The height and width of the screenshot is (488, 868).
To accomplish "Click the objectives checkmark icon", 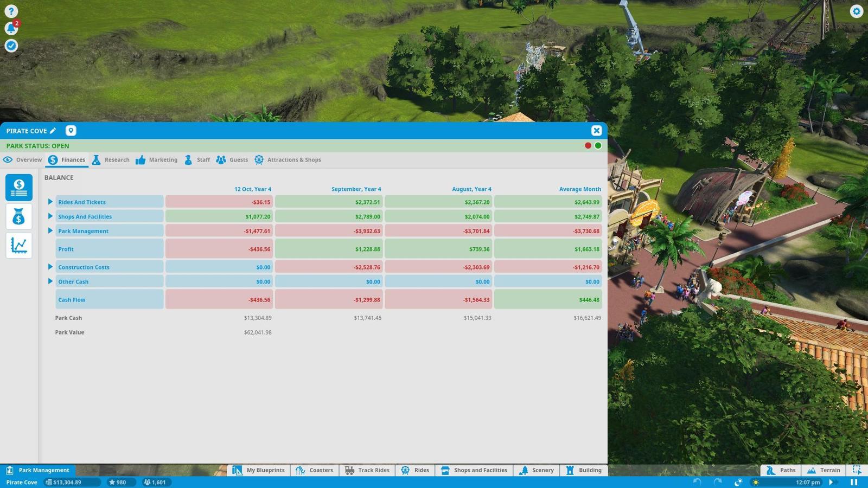I will [11, 46].
